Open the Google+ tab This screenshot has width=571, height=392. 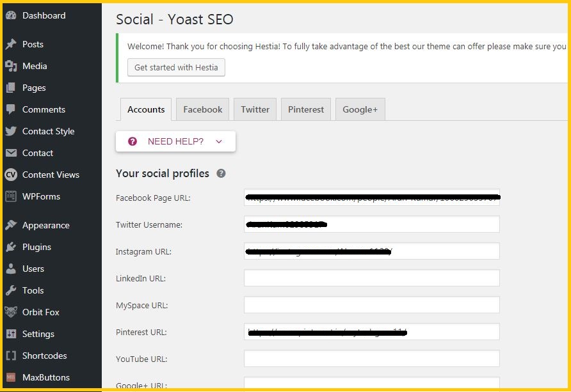pos(360,109)
